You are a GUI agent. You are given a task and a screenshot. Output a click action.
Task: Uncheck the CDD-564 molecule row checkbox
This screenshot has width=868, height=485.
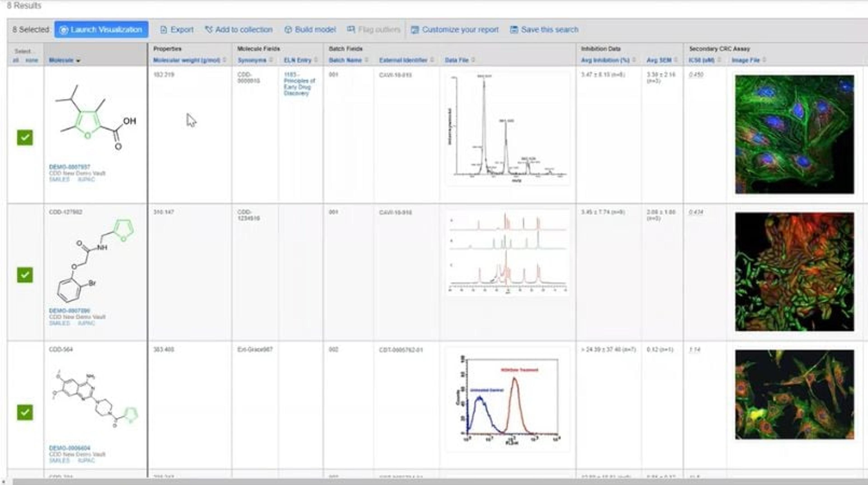[25, 412]
